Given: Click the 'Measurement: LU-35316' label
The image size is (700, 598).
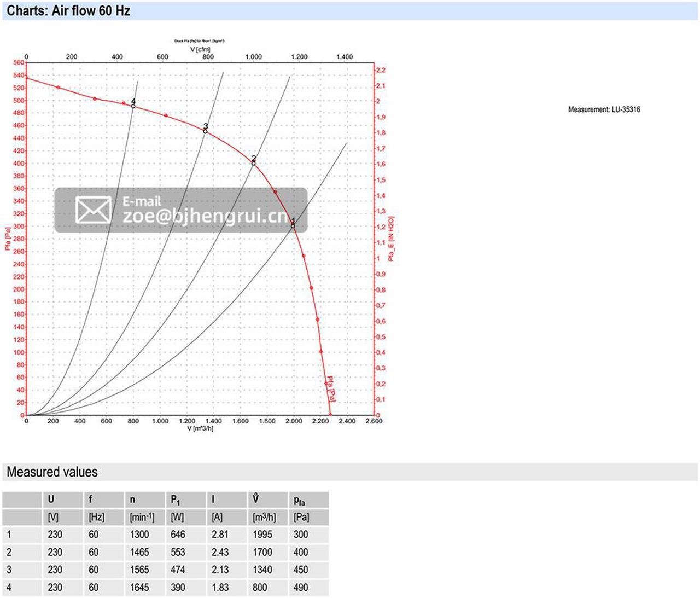Looking at the screenshot, I should point(604,109).
